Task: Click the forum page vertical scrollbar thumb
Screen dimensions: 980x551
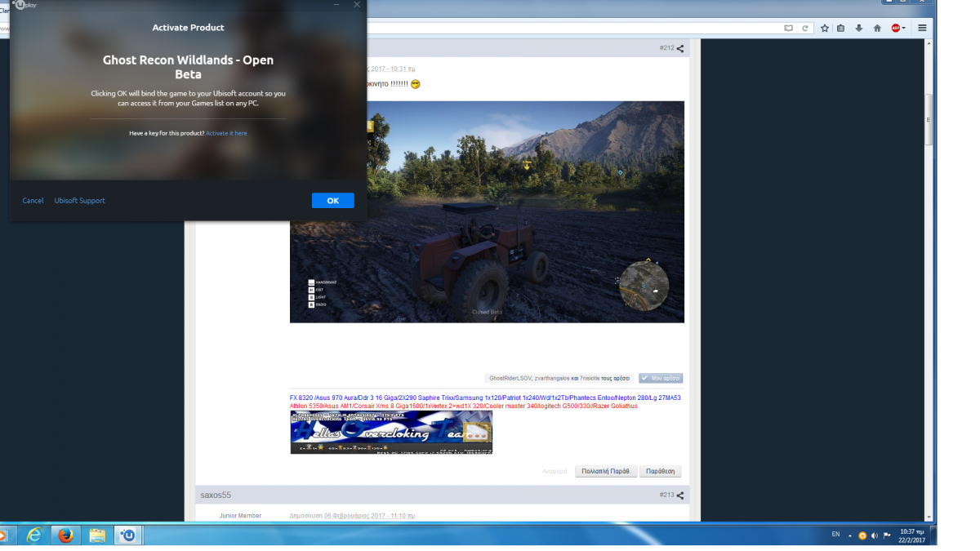Action: coord(928,119)
